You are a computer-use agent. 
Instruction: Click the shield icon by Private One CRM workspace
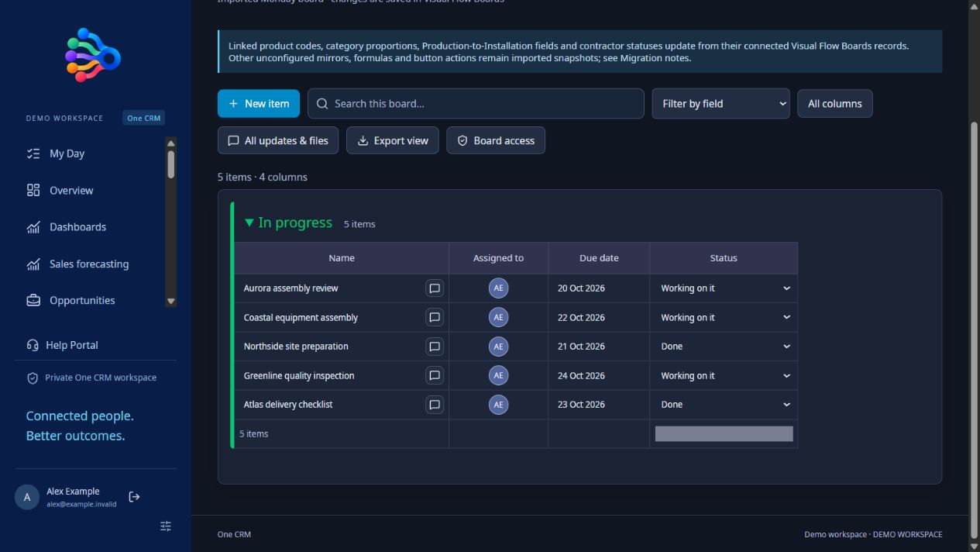coord(33,378)
